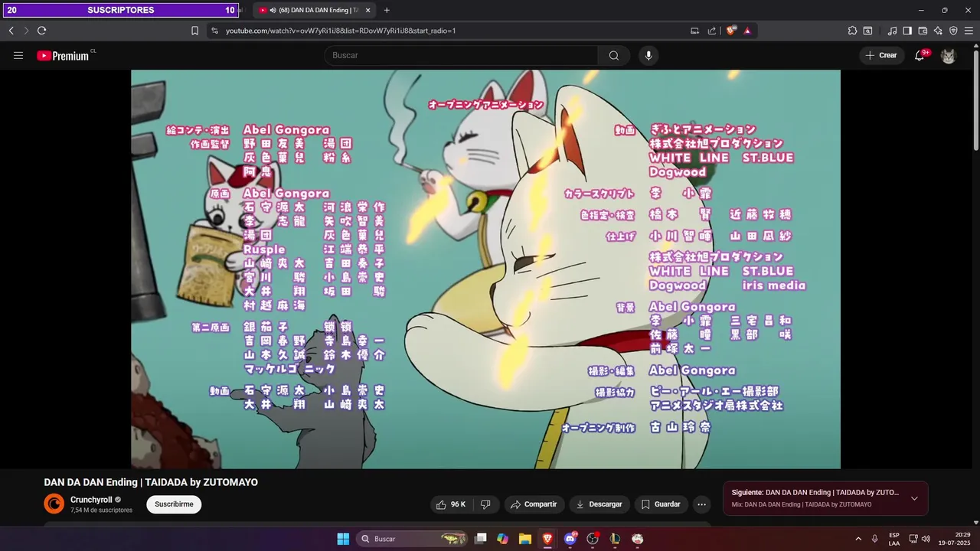The image size is (980, 551).
Task: Open Leo AI sparkle icon
Action: point(938,31)
